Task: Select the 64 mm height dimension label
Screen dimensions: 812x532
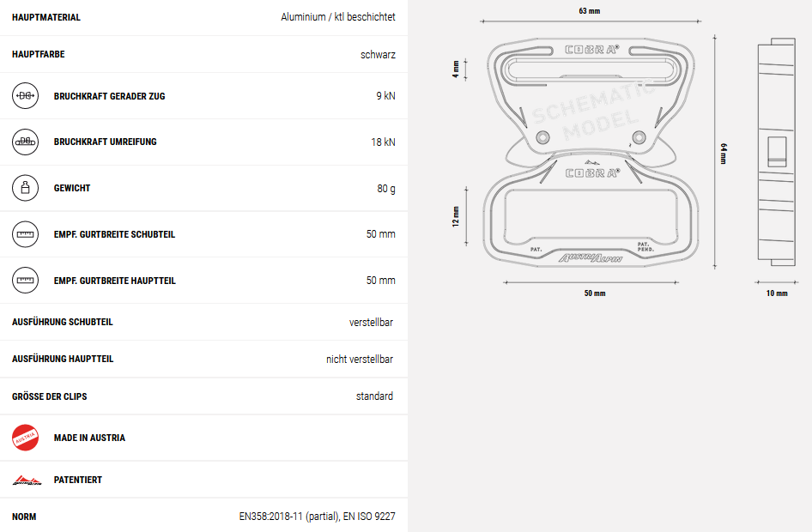Action: (x=724, y=154)
